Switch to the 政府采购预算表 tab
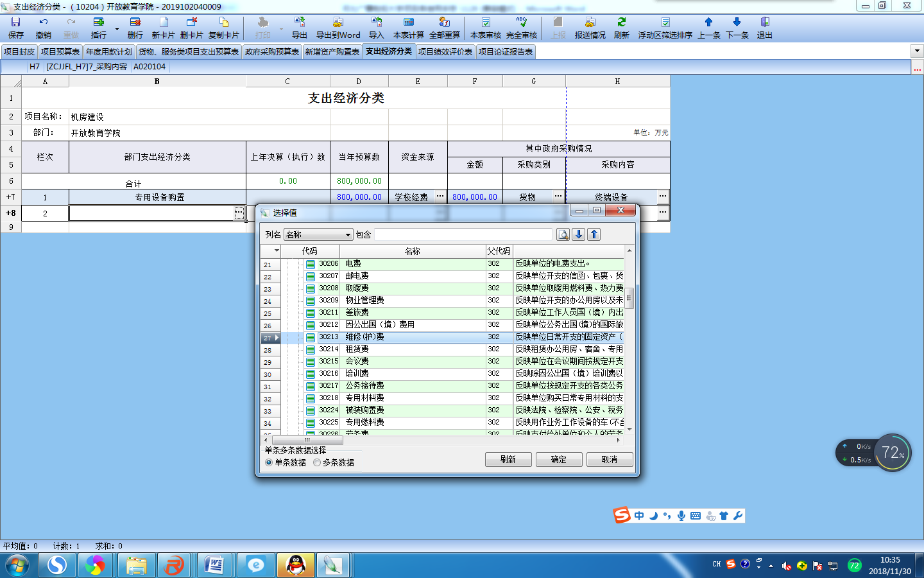Image resolution: width=924 pixels, height=578 pixels. click(272, 52)
